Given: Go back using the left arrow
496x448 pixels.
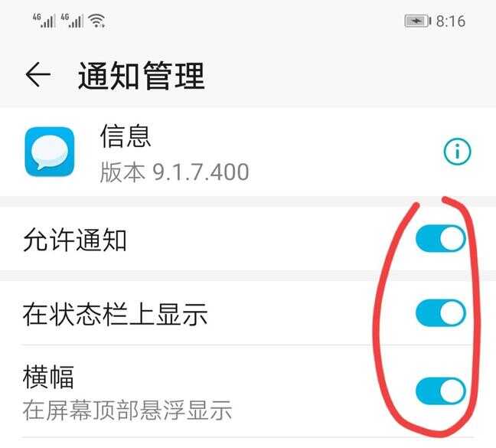Looking at the screenshot, I should (x=38, y=74).
